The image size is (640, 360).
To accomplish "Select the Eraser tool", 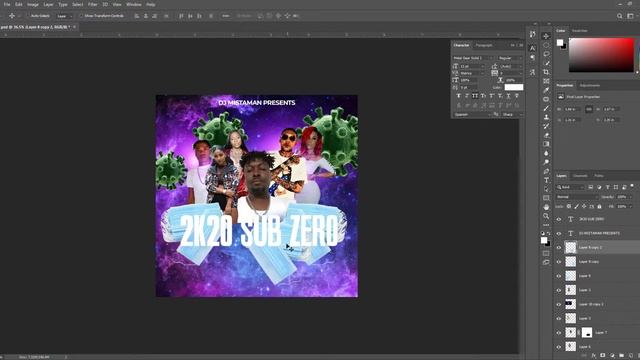I will (546, 135).
